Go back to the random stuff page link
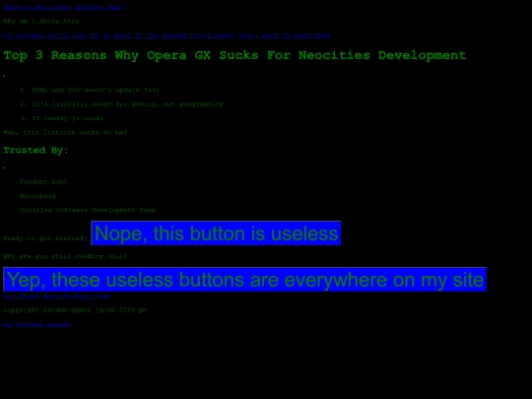 pyautogui.click(x=119, y=35)
